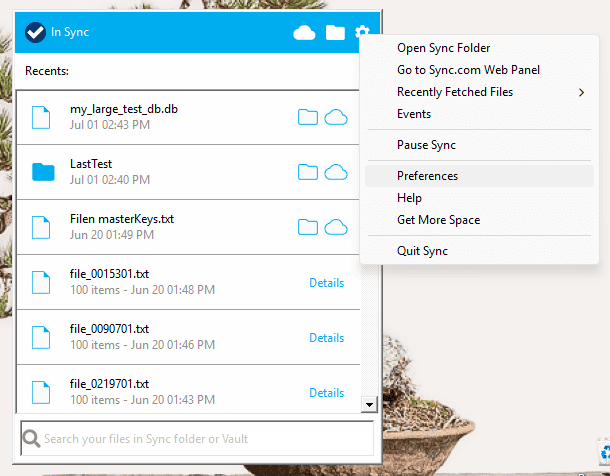Click the timestamp Jul 01 02:40 PM
610x476 pixels.
coord(110,180)
